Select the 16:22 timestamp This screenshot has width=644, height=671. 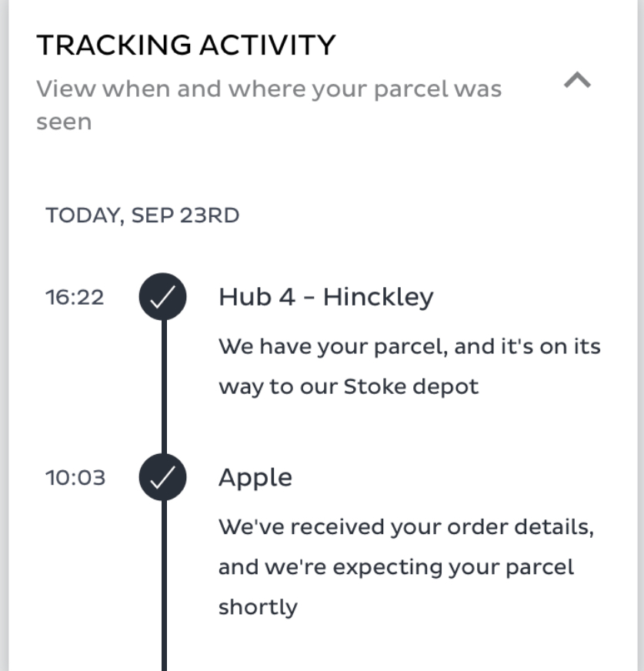pyautogui.click(x=75, y=297)
